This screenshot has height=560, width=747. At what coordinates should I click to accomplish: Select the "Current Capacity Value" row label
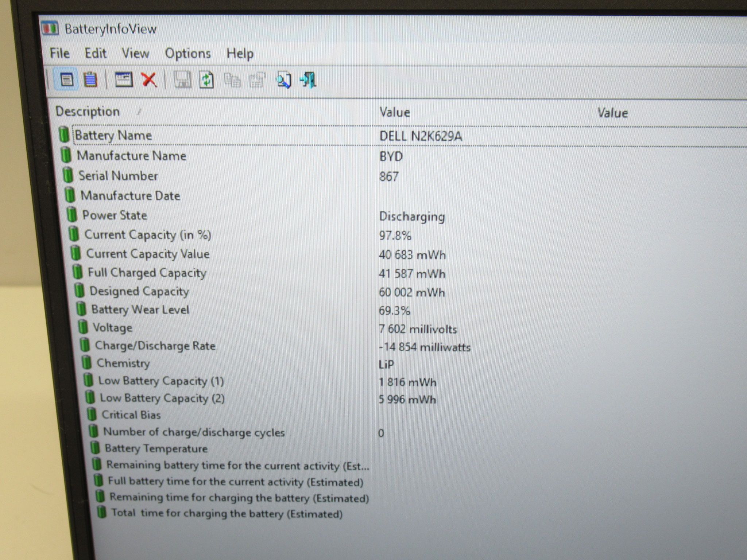tap(148, 254)
